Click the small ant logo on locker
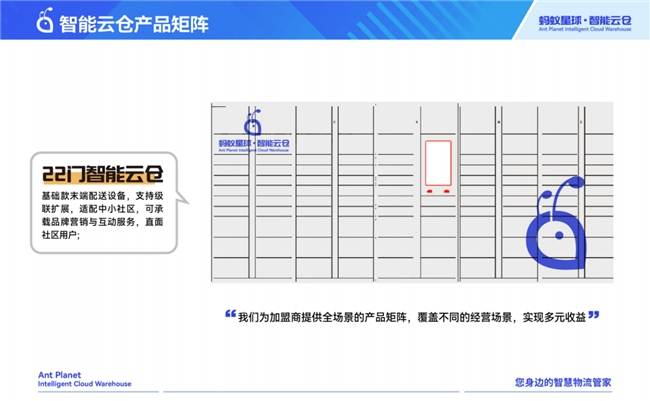 [252, 122]
